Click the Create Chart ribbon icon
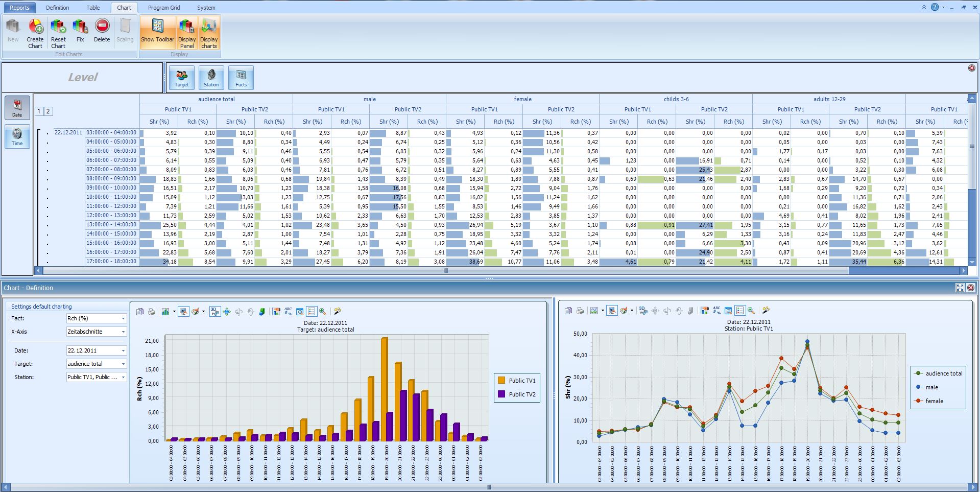This screenshot has height=492, width=980. click(35, 33)
